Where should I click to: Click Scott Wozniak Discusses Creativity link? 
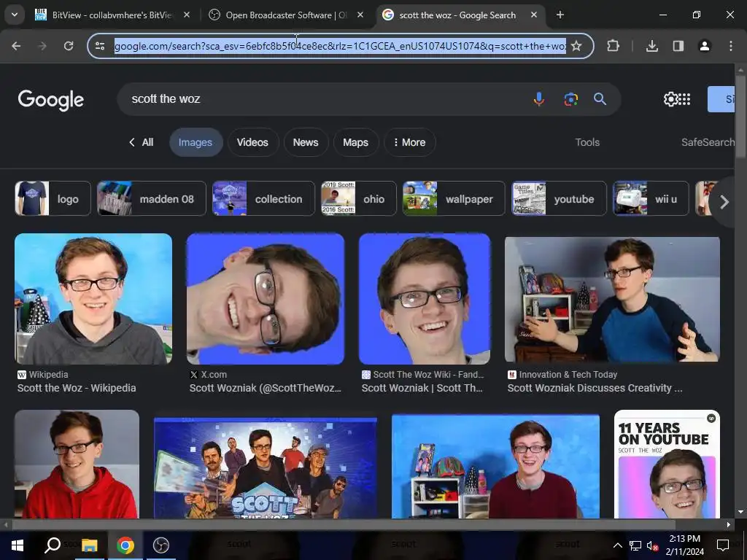point(595,388)
